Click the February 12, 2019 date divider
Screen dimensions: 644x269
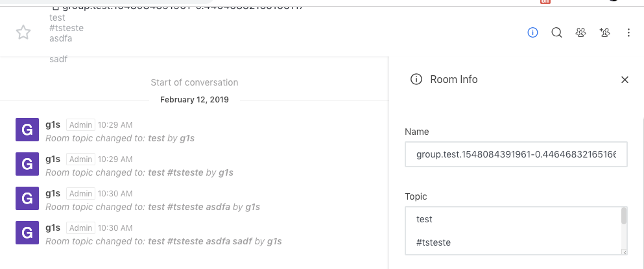click(194, 100)
